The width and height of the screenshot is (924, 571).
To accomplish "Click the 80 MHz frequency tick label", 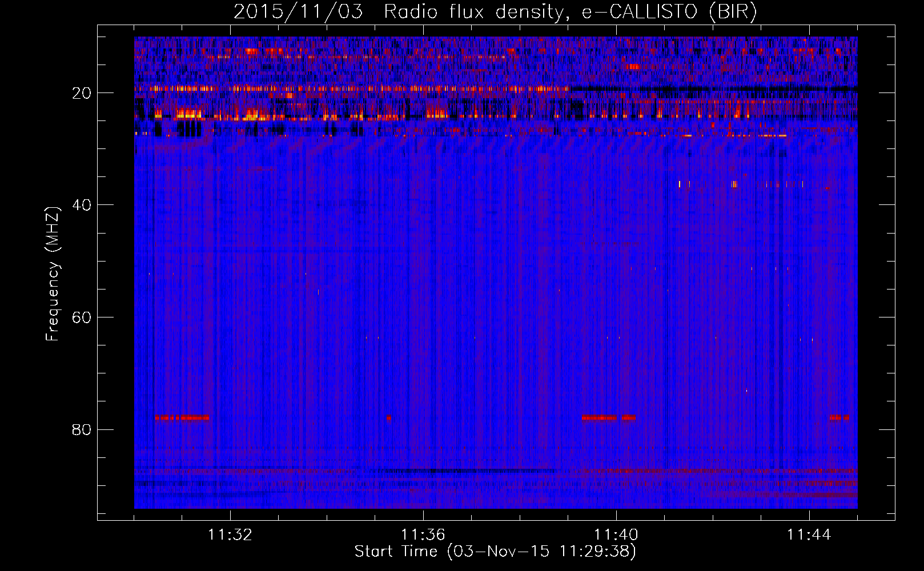I will [82, 429].
